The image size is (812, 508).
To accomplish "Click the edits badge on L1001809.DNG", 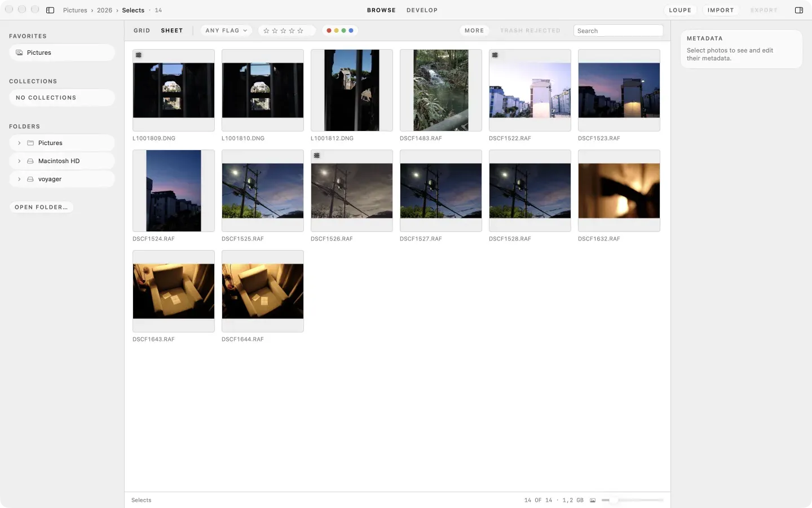I will (x=139, y=55).
